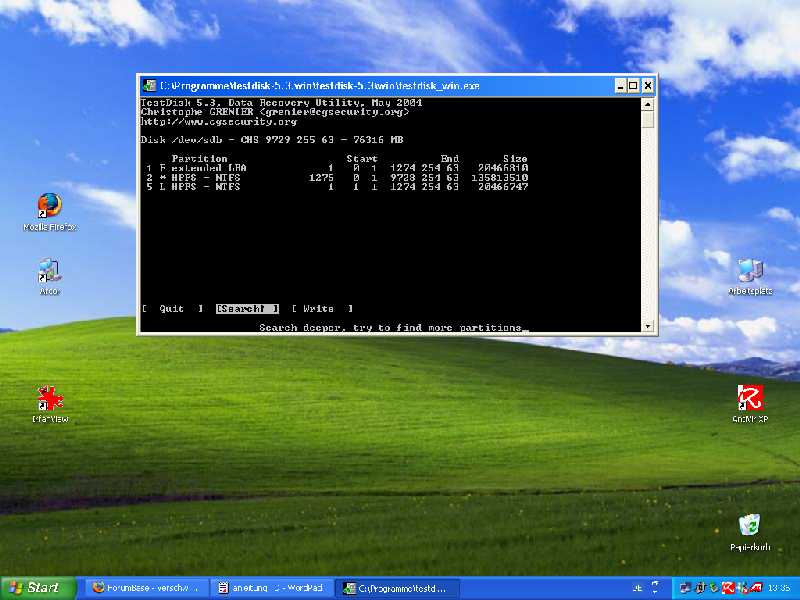Click the TestDisk window title bar
Screen dimensions: 800x600
click(378, 86)
